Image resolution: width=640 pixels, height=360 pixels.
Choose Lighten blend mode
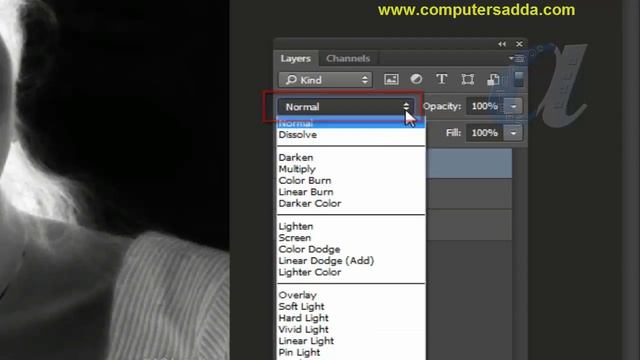[351, 227]
